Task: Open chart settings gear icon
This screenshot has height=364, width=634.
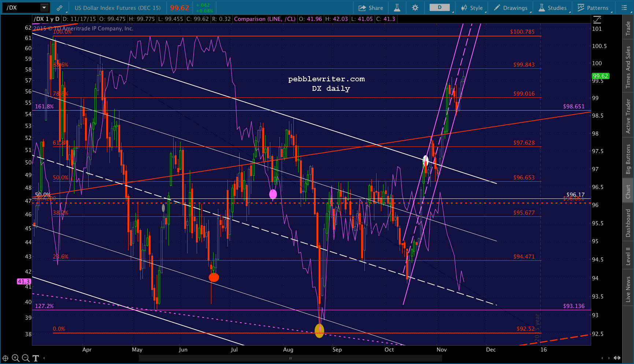Action: coord(415,8)
